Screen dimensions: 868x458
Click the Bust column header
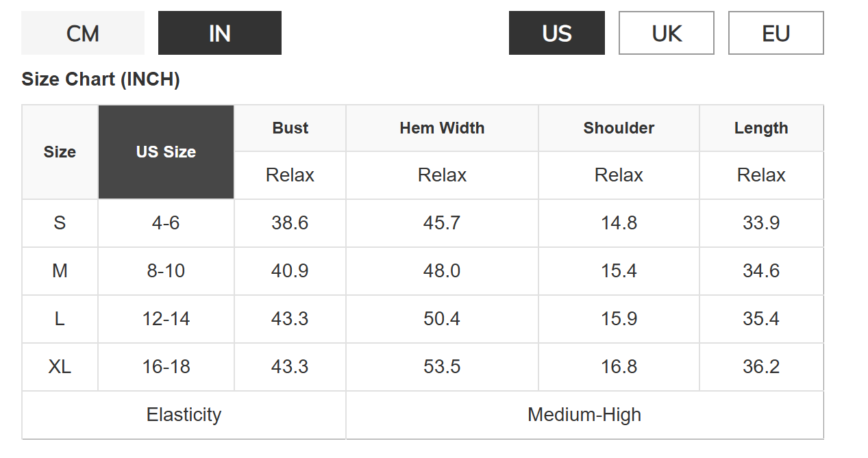[x=290, y=128]
